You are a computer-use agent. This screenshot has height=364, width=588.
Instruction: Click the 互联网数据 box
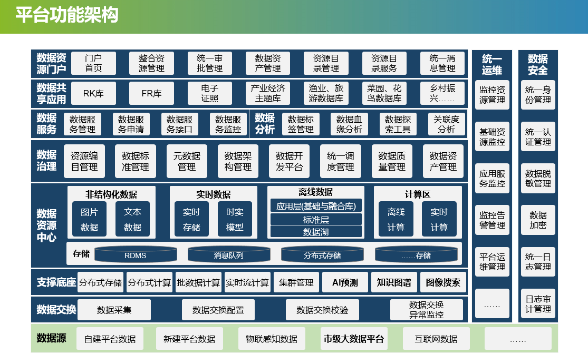(436, 339)
